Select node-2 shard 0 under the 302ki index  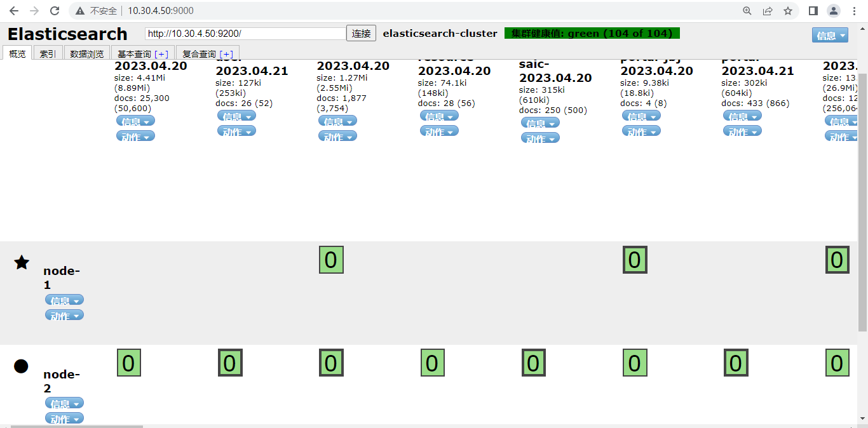pyautogui.click(x=736, y=363)
